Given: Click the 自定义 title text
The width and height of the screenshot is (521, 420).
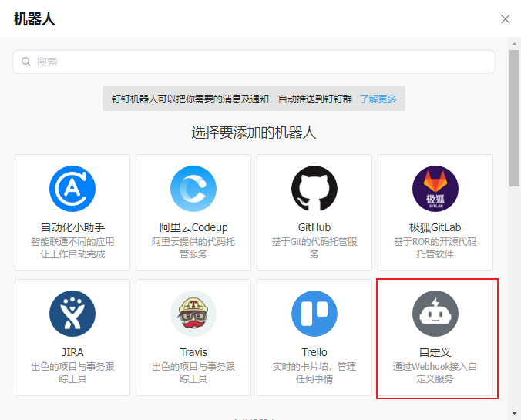Looking at the screenshot, I should point(435,352).
